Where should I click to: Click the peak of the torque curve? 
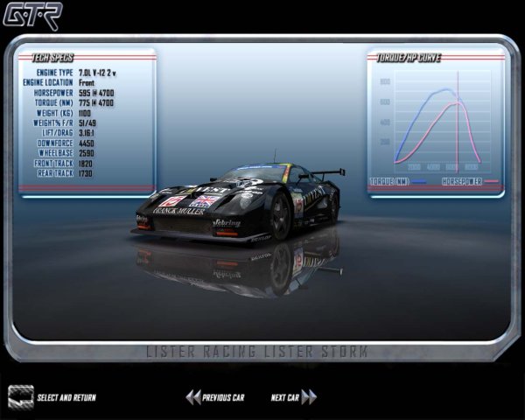point(446,89)
